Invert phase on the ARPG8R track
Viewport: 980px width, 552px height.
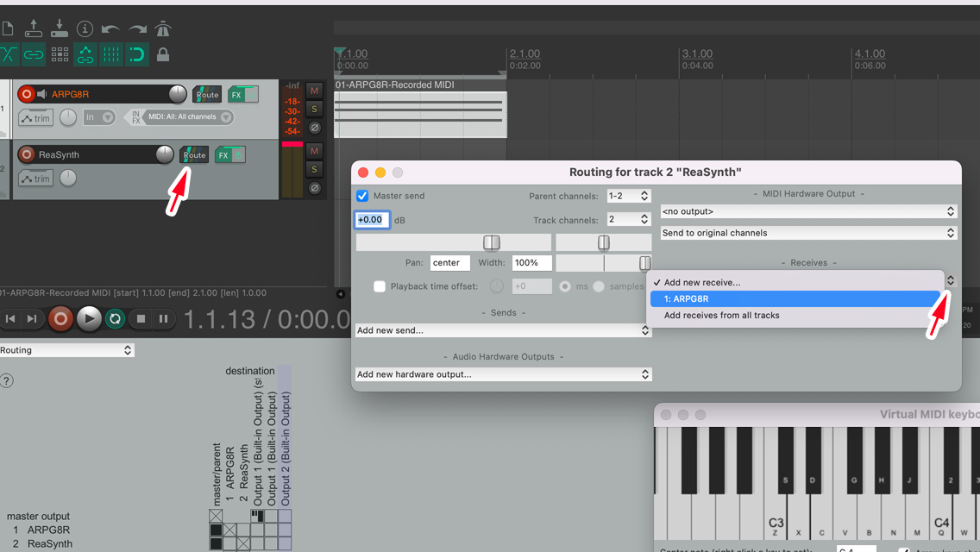point(314,129)
